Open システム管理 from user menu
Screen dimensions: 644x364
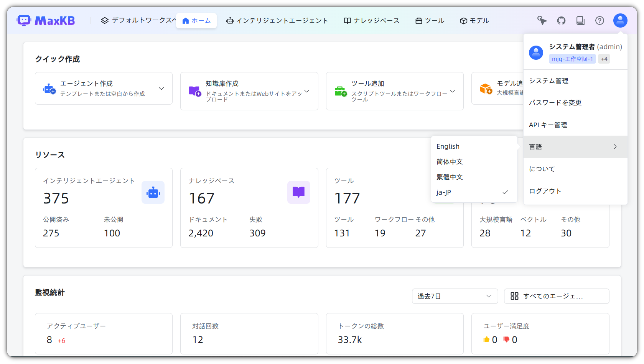(x=575, y=81)
